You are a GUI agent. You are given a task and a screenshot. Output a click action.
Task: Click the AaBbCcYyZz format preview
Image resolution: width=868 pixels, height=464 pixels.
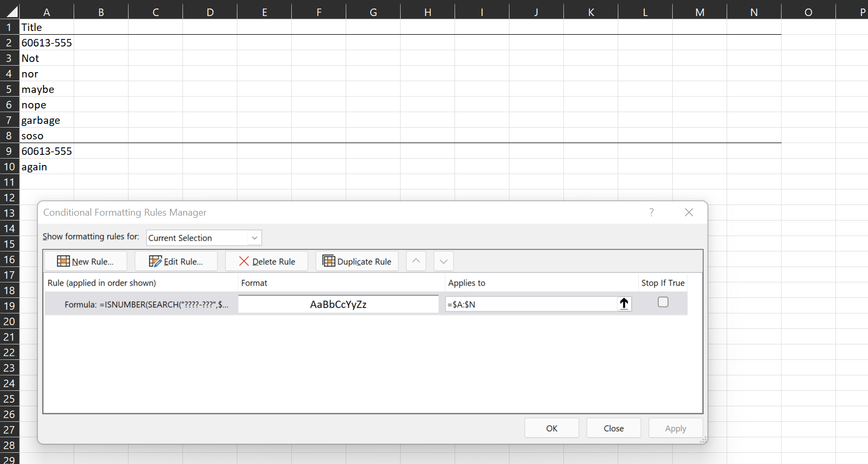point(338,304)
